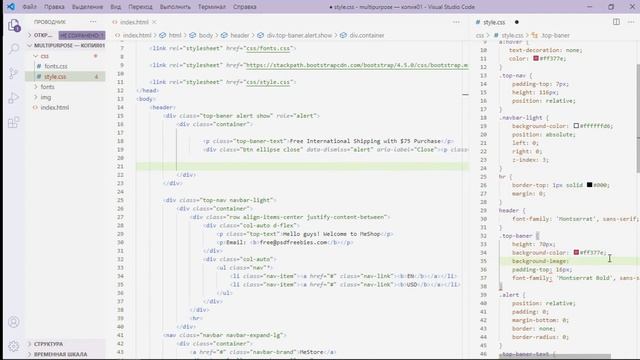The width and height of the screenshot is (640, 360).
Task: Click div.top-baner.alert.show breadcrumb
Action: coord(299,36)
